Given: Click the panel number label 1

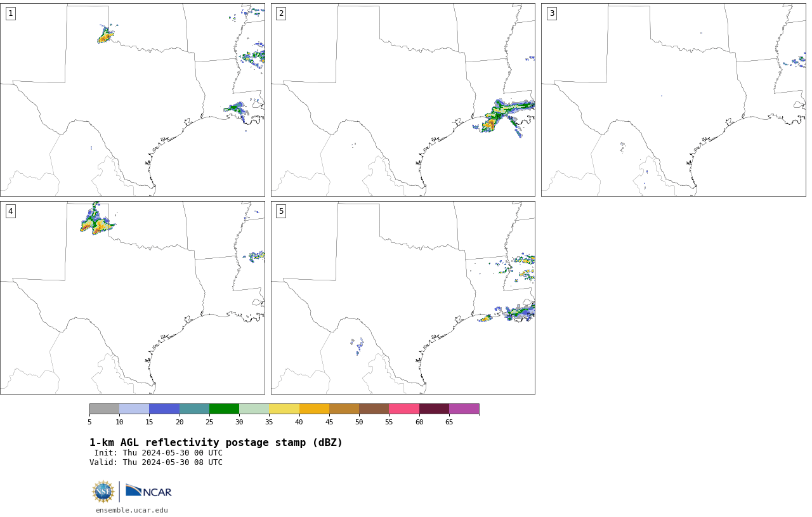Looking at the screenshot, I should tap(11, 13).
